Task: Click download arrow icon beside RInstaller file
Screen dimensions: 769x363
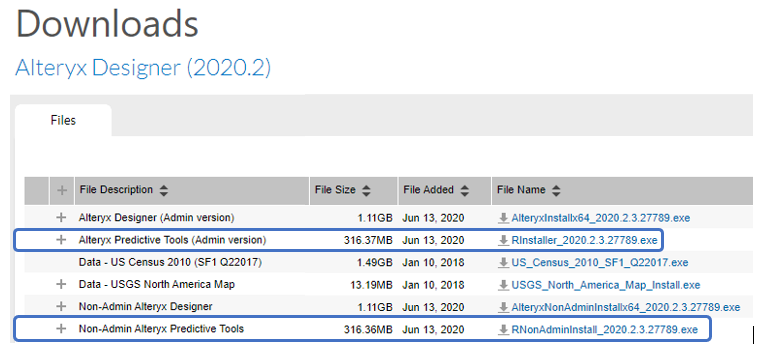Action: 503,240
